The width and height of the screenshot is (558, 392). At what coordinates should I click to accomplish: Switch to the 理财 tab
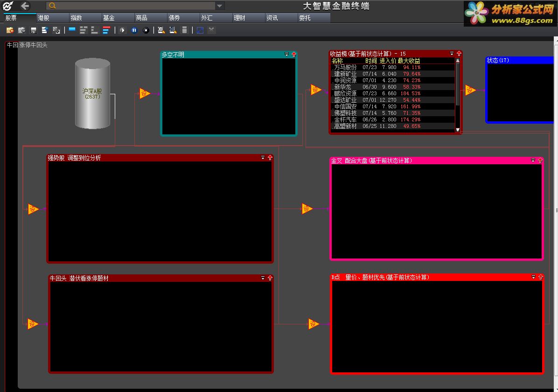[248, 18]
